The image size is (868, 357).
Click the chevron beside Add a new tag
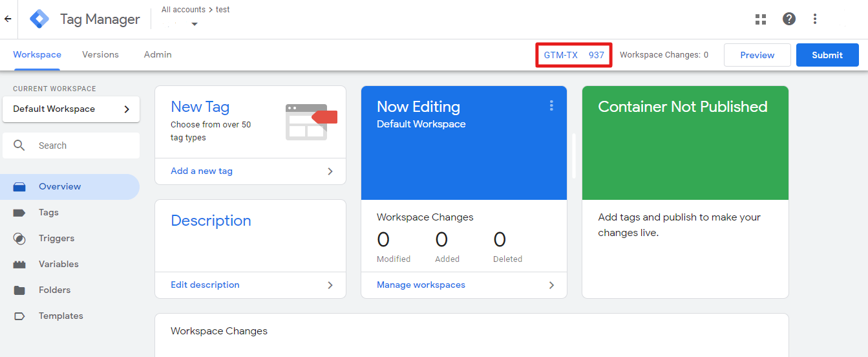(330, 171)
